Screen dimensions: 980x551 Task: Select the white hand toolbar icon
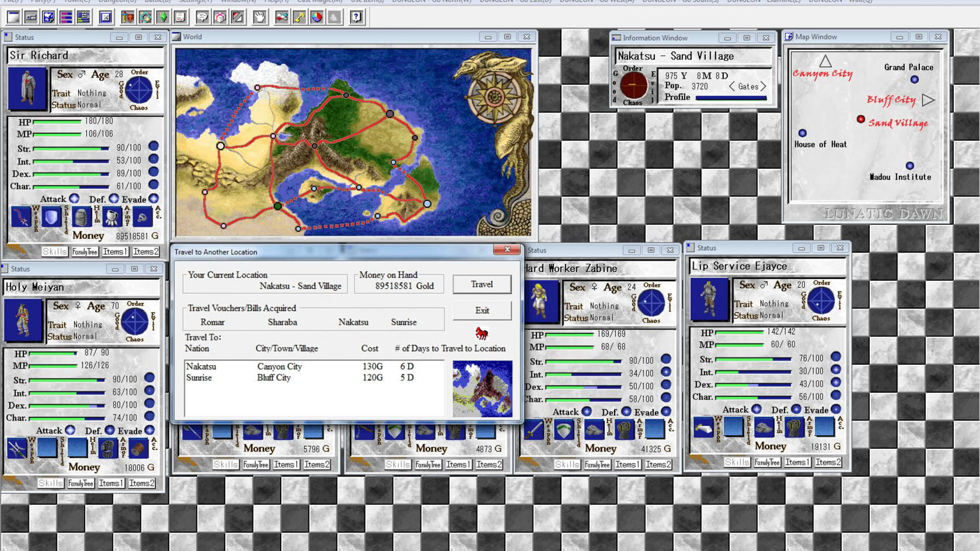point(260,17)
